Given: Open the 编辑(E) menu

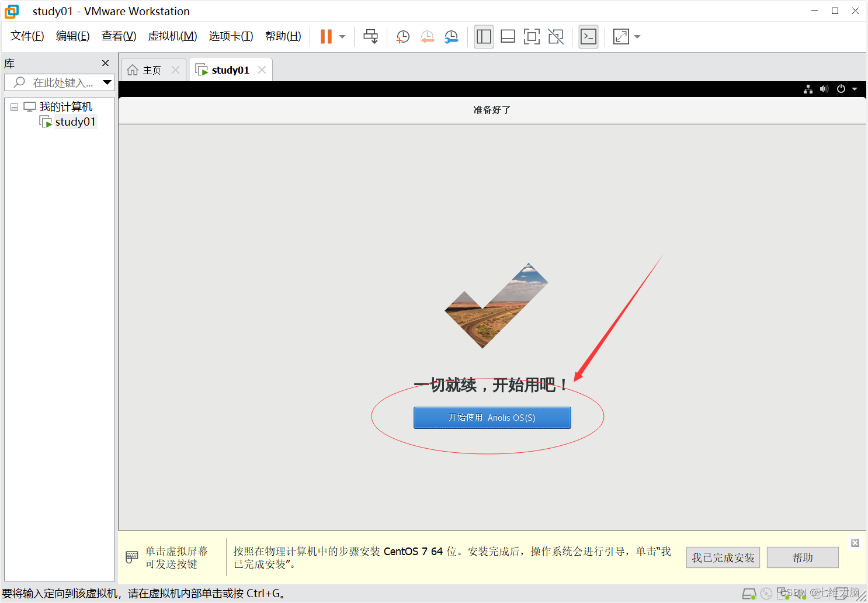Looking at the screenshot, I should [x=72, y=36].
